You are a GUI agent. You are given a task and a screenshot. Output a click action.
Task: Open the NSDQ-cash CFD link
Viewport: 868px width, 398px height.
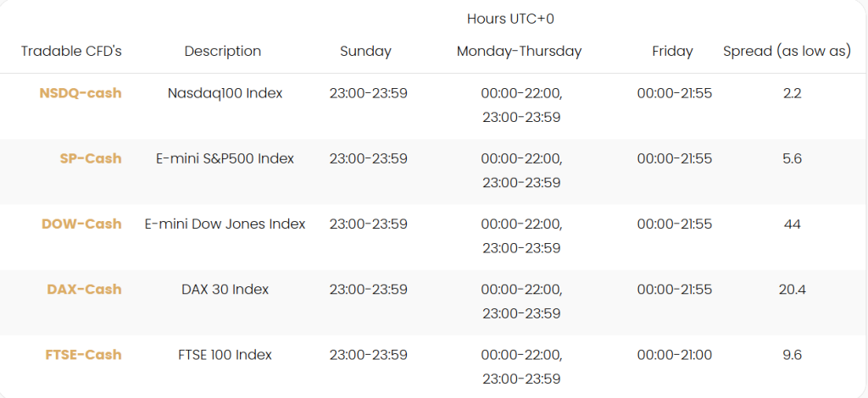(x=81, y=93)
